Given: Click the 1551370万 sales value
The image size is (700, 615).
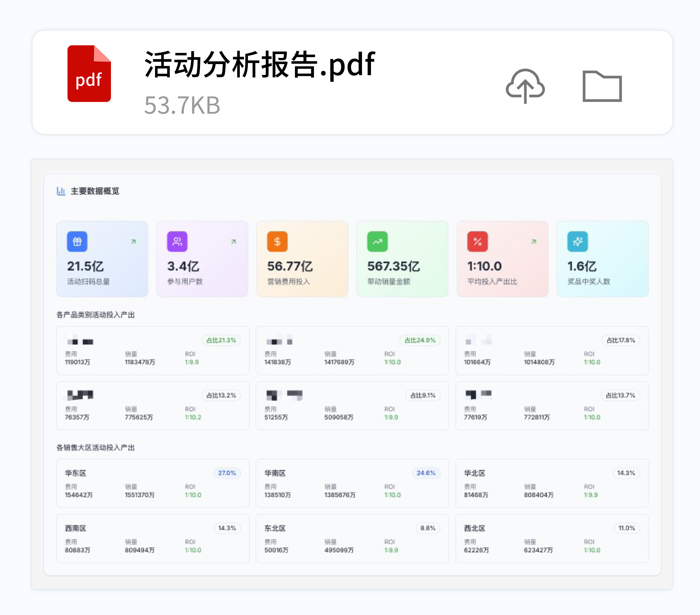Looking at the screenshot, I should (x=140, y=495).
